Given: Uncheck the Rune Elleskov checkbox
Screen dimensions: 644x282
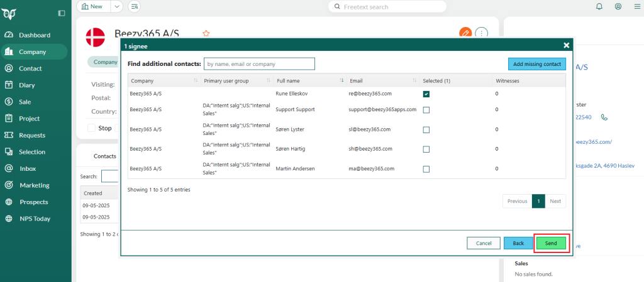Looking at the screenshot, I should pyautogui.click(x=426, y=94).
